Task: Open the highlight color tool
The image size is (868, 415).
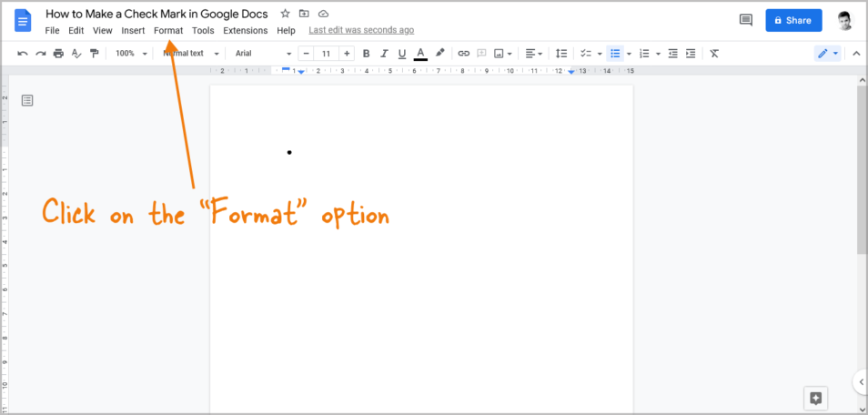Action: (439, 53)
